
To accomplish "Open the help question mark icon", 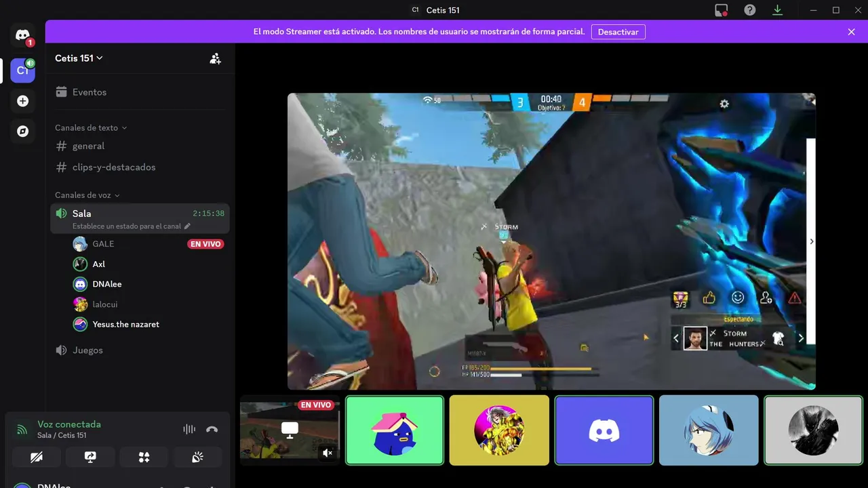I will (x=749, y=10).
